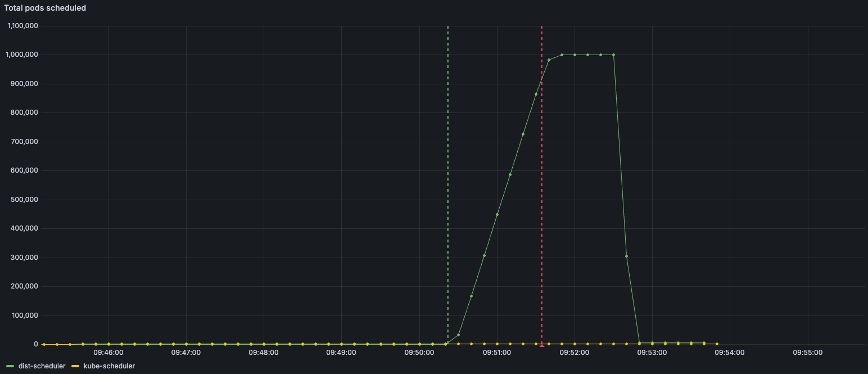Click the 09:52:00 time axis label
This screenshot has height=374, width=868.
click(575, 353)
